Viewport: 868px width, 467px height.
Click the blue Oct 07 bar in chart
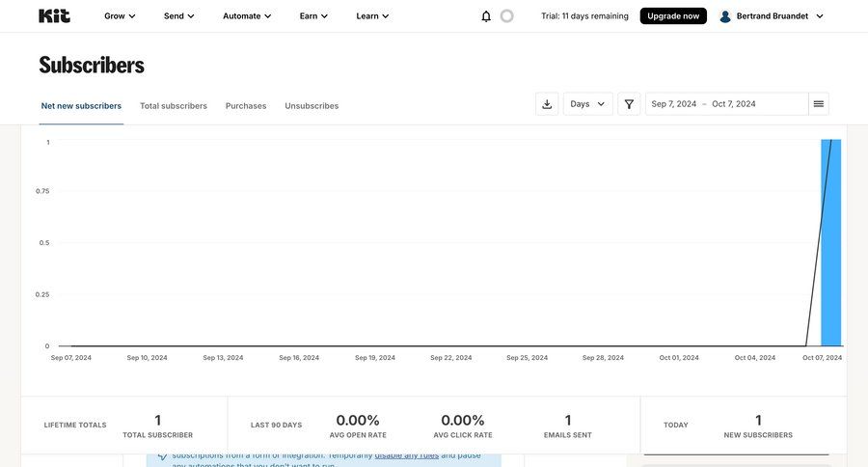point(831,242)
